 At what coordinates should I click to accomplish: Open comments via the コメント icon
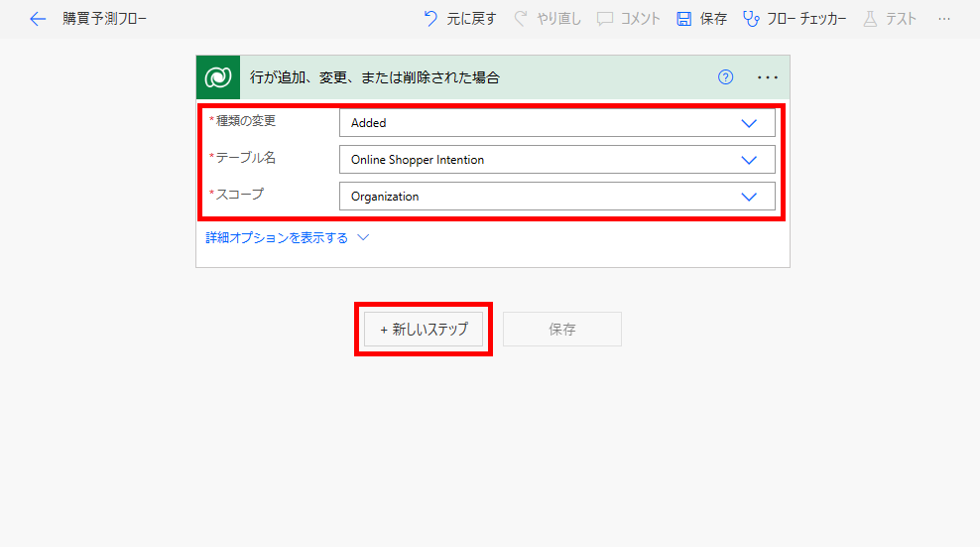[604, 19]
